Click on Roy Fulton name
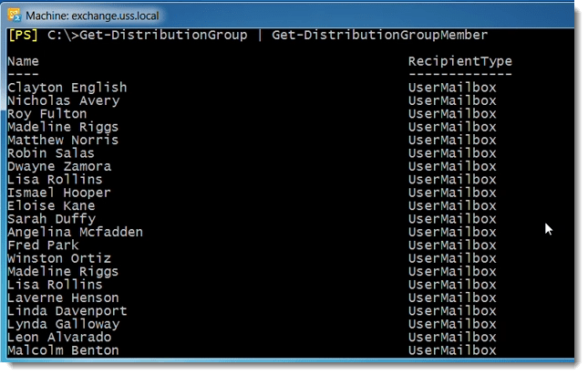Screen dimensions: 588x376 tap(46, 114)
